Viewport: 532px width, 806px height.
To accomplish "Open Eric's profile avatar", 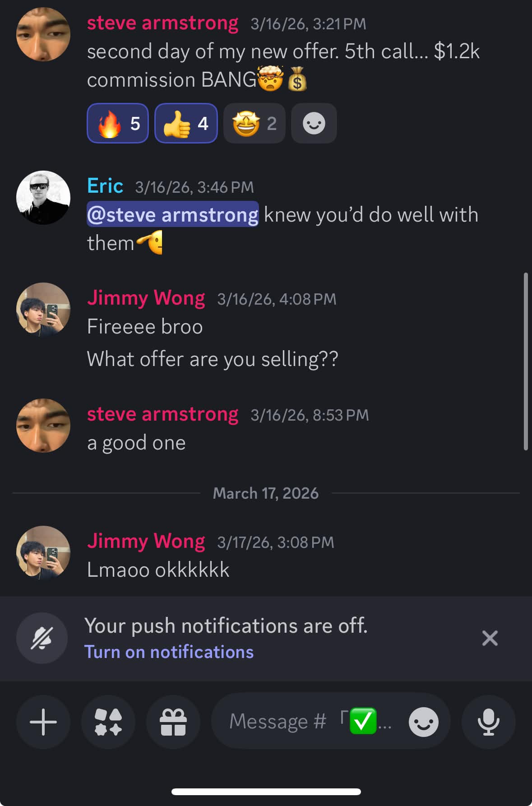I will pos(43,198).
